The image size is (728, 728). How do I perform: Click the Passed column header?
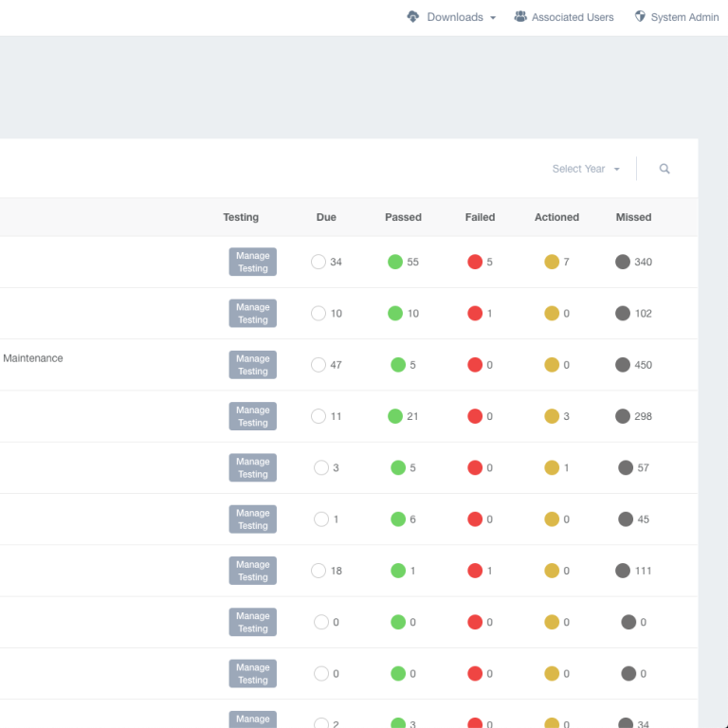403,217
